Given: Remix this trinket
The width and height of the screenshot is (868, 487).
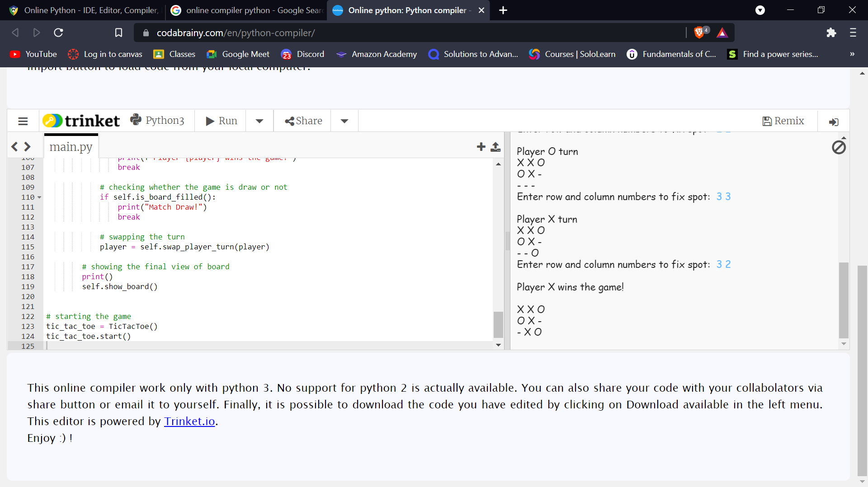Looking at the screenshot, I should tap(783, 121).
